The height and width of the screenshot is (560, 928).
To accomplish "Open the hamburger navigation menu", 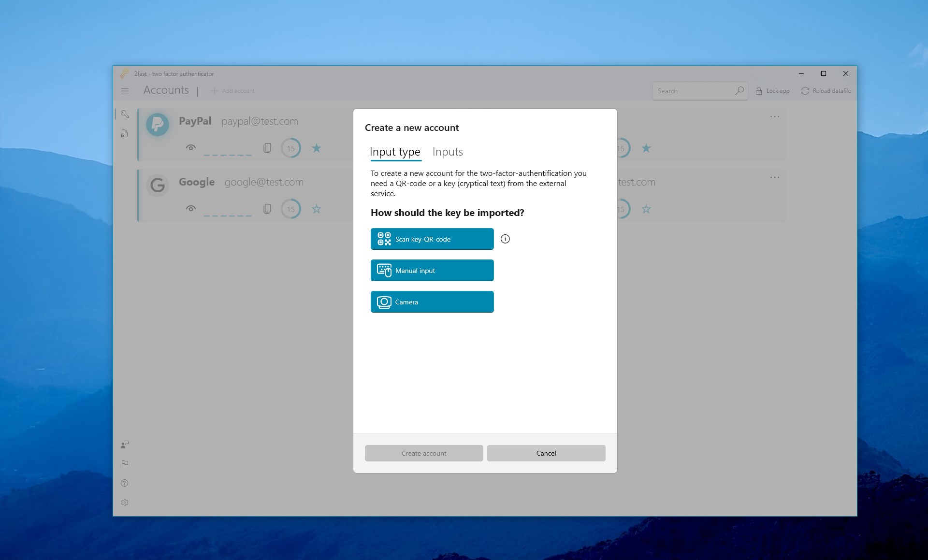I will [125, 90].
